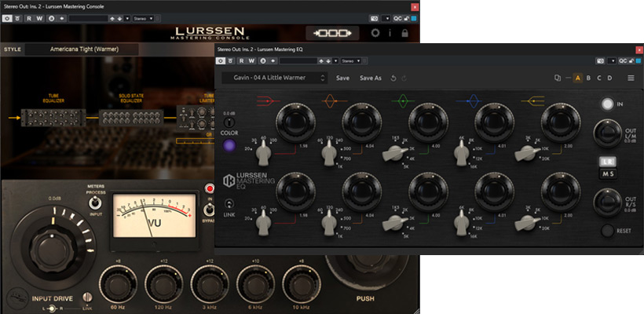This screenshot has height=314, width=644.
Task: Load next preset arrow in Mastering EQ toolbar
Action: pos(327,60)
